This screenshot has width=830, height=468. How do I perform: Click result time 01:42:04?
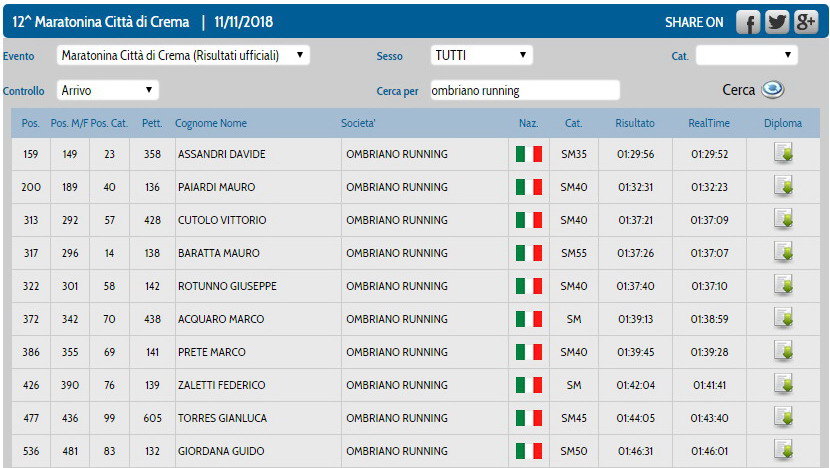pos(635,385)
